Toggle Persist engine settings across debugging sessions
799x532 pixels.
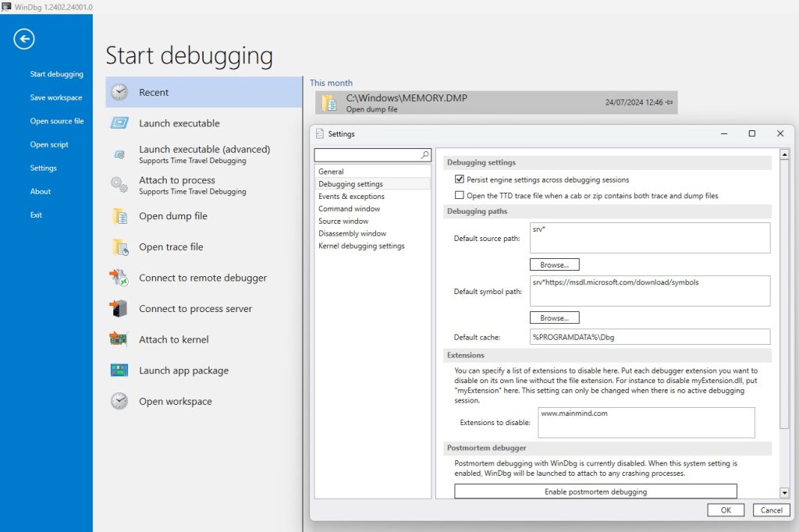[x=459, y=179]
